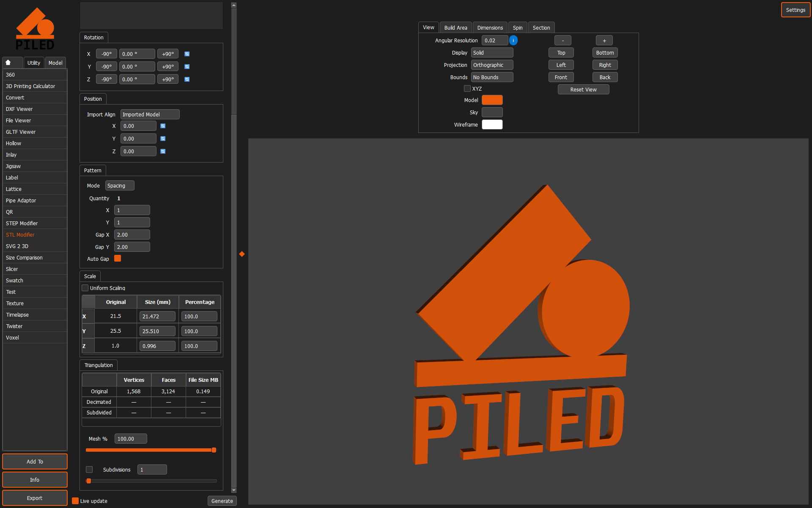812x508 pixels.
Task: Open the Lattice tool
Action: tap(35, 189)
